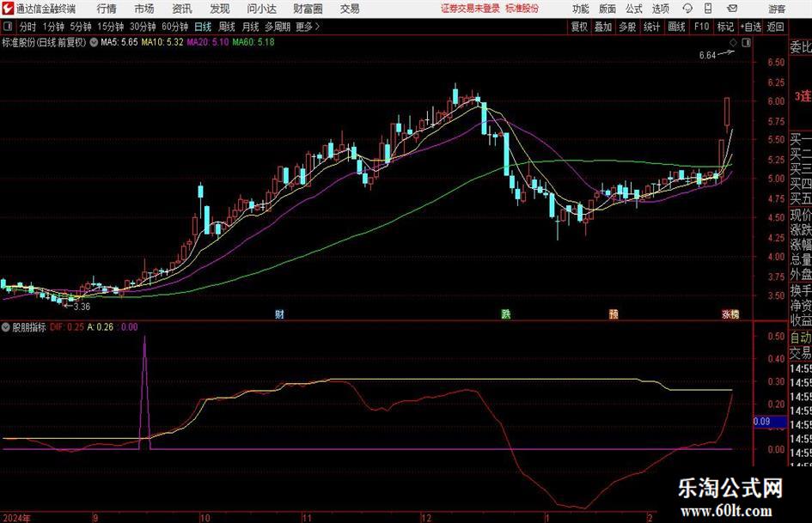Image resolution: width=812 pixels, height=523 pixels.
Task: Click the 预 event marker on chart
Action: (x=614, y=313)
